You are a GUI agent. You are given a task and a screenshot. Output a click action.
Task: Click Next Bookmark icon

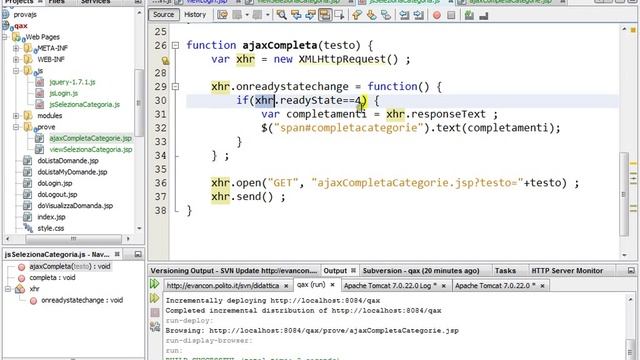(371, 15)
